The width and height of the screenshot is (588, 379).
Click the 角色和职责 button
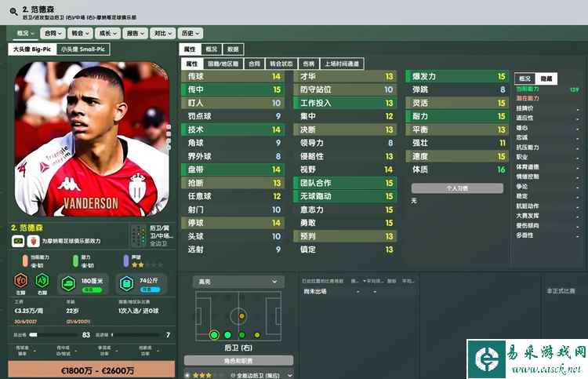pyautogui.click(x=238, y=361)
